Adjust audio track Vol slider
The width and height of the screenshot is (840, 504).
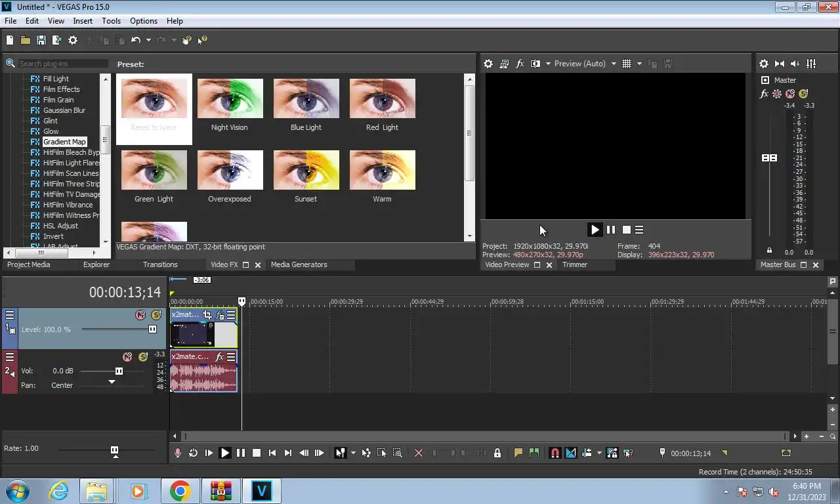119,371
